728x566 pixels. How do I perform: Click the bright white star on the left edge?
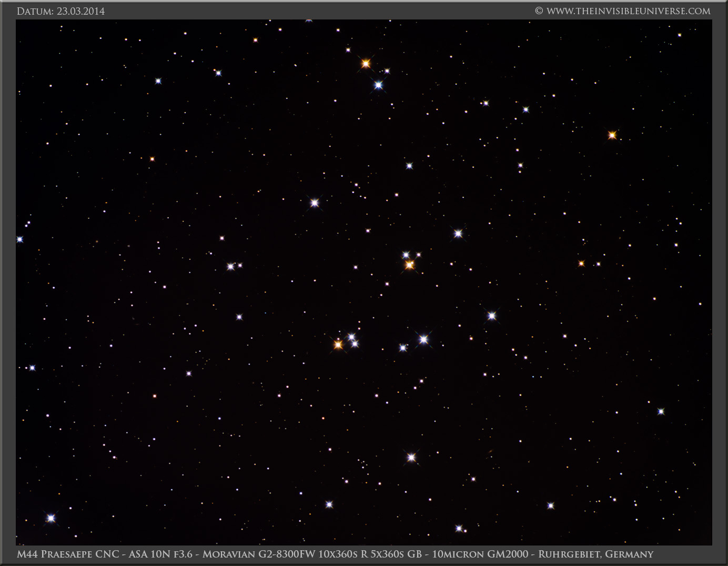click(20, 239)
